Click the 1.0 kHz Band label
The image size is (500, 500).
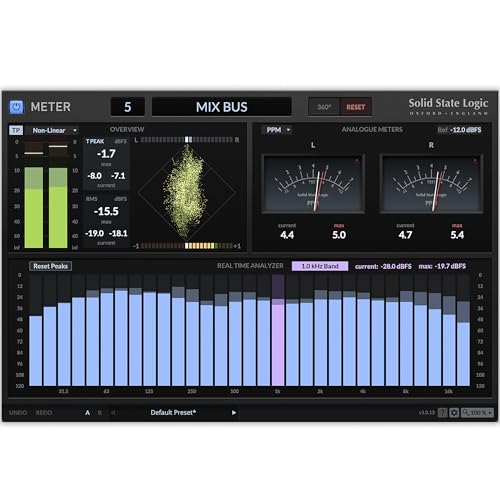tap(320, 266)
